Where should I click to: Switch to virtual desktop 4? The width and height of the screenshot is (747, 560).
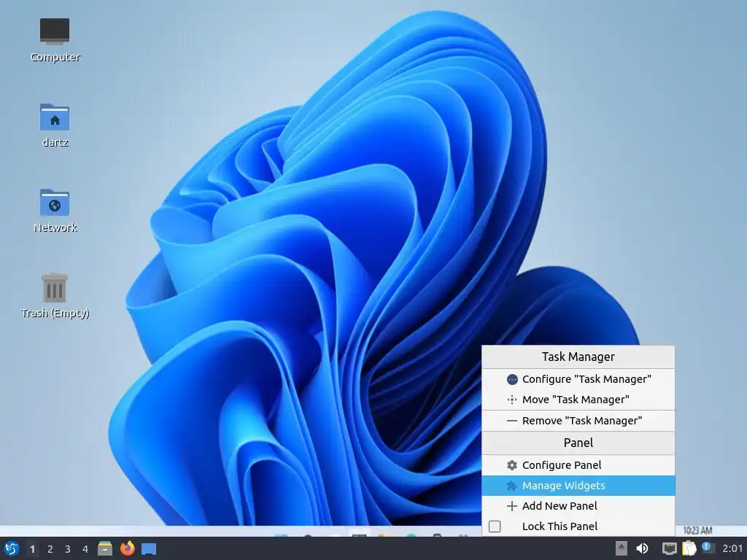pyautogui.click(x=85, y=549)
